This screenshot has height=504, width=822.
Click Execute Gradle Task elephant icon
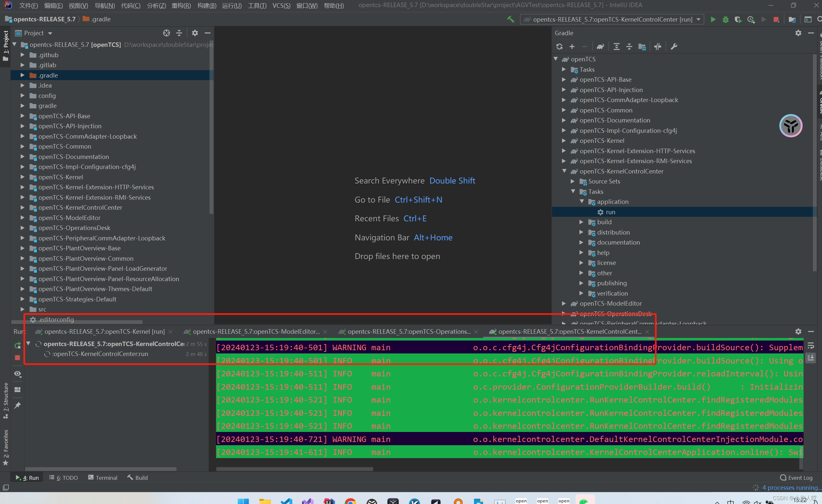pos(600,47)
